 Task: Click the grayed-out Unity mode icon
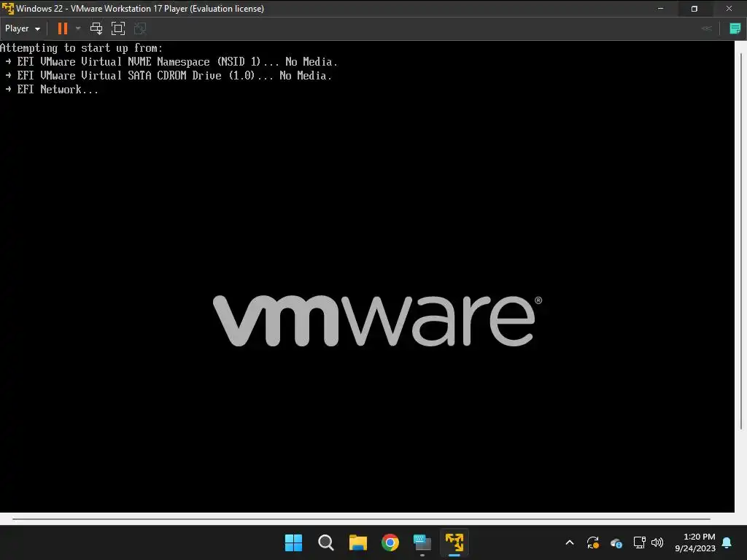coord(140,28)
